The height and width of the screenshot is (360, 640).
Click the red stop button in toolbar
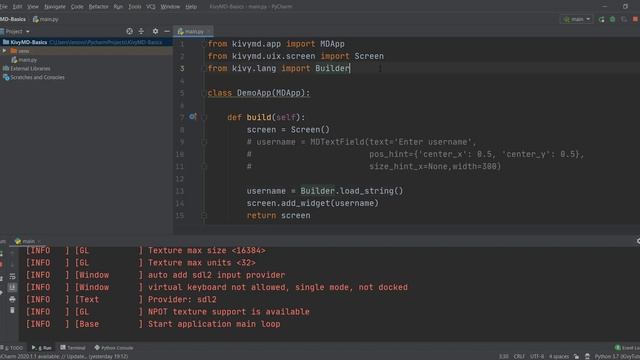(636, 19)
